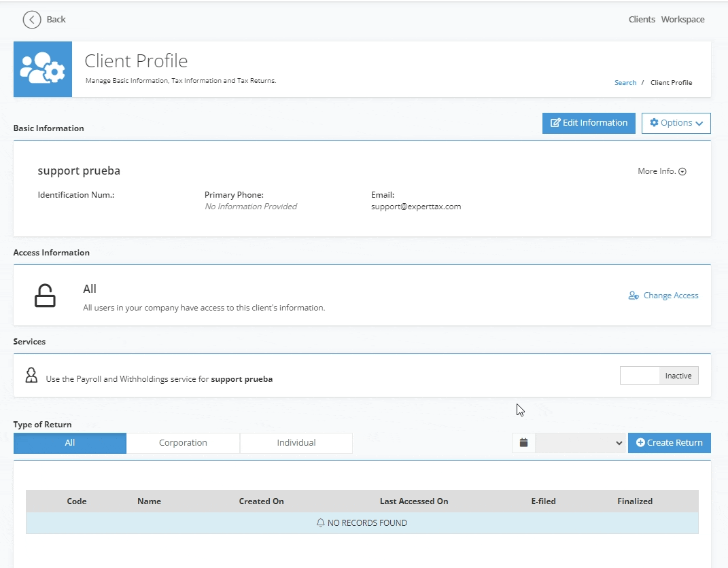Open the Search breadcrumb link
The height and width of the screenshot is (568, 728).
click(625, 83)
